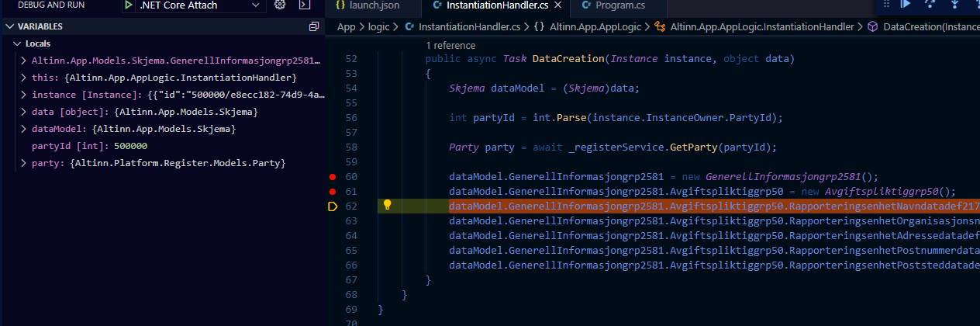Toggle the breakpoint on line 60
The image size is (980, 326).
point(333,177)
